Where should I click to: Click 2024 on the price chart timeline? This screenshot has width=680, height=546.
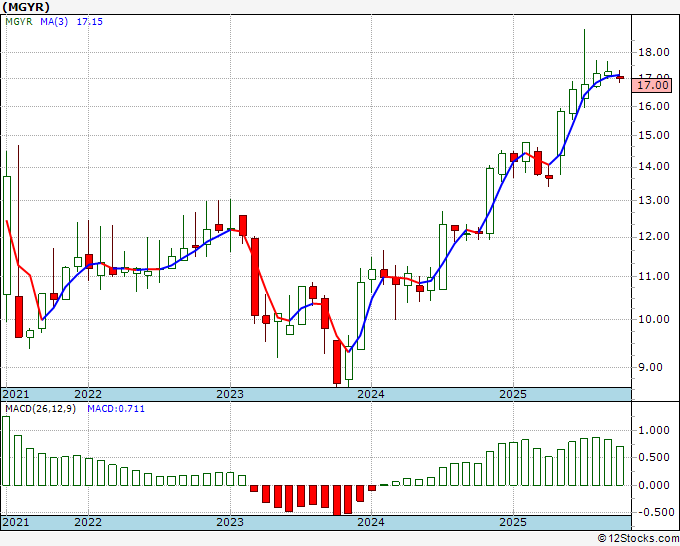(371, 394)
